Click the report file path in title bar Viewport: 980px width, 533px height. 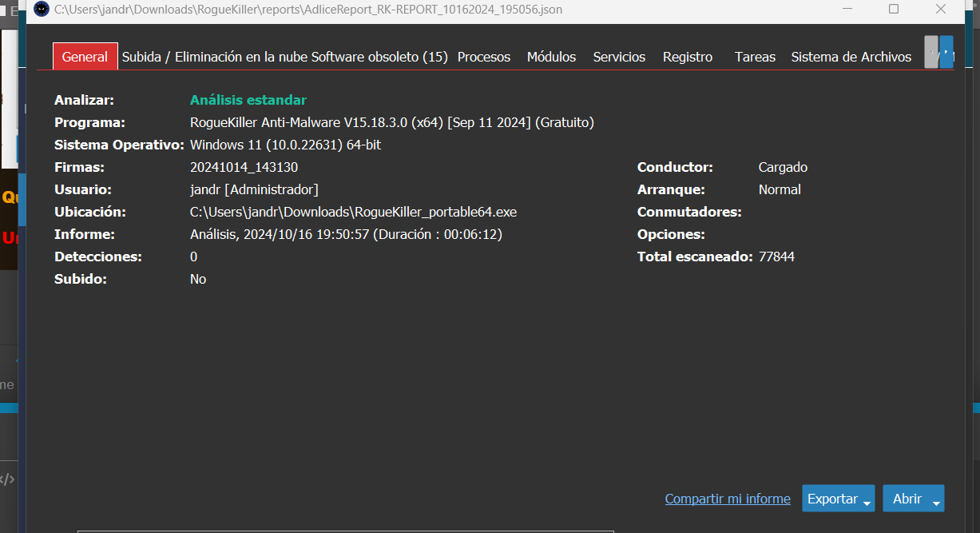pos(308,10)
